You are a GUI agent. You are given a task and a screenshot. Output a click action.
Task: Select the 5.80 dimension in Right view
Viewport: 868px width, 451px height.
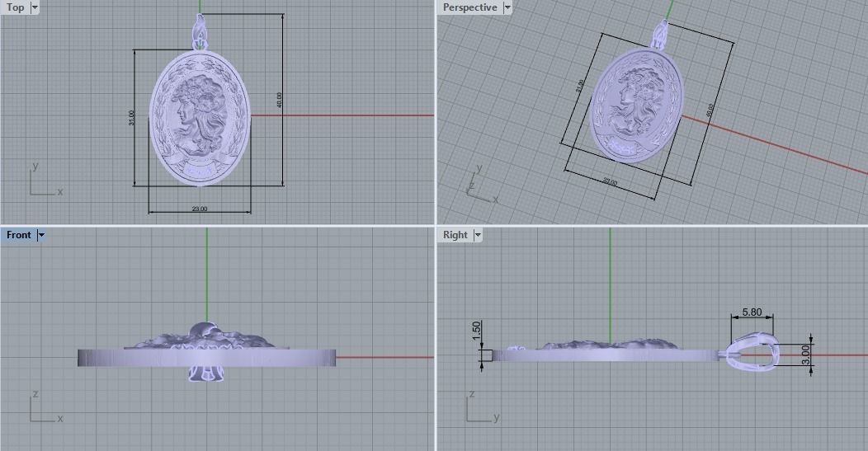pyautogui.click(x=752, y=312)
